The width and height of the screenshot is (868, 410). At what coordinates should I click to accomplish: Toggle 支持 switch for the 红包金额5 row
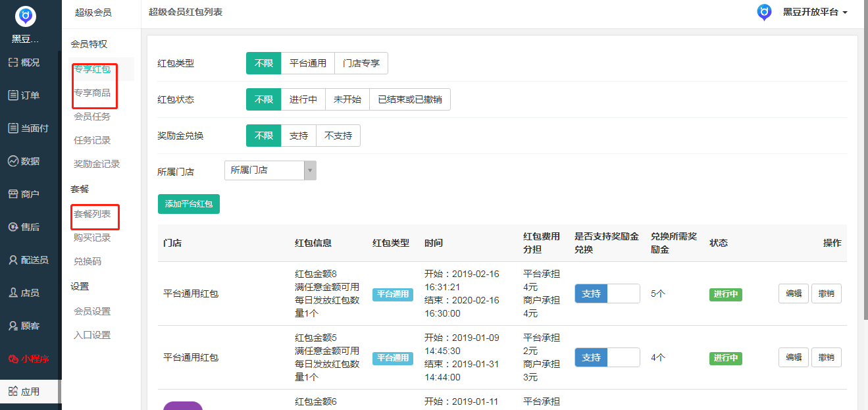(607, 357)
